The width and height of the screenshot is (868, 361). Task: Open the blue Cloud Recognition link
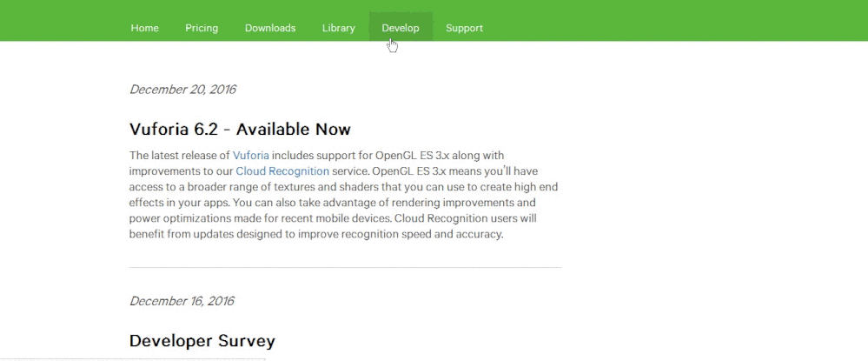coord(282,171)
